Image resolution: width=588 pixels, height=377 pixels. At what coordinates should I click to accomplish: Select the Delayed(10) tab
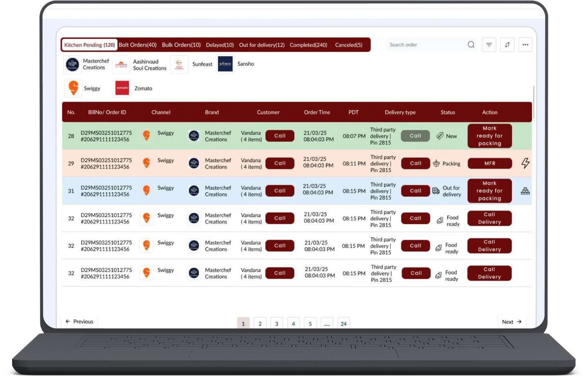(220, 45)
